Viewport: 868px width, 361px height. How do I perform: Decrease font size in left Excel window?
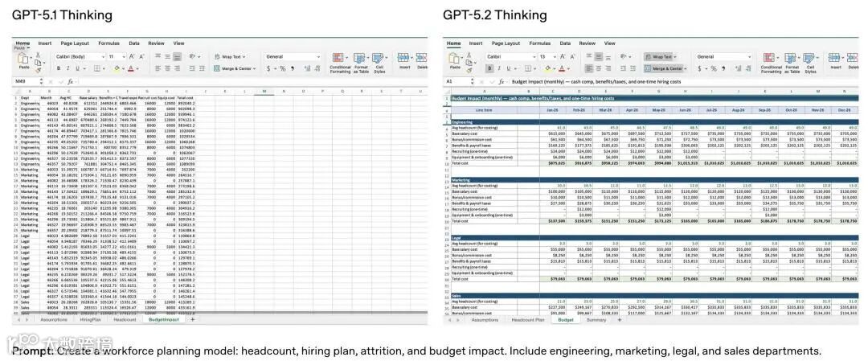pyautogui.click(x=141, y=56)
